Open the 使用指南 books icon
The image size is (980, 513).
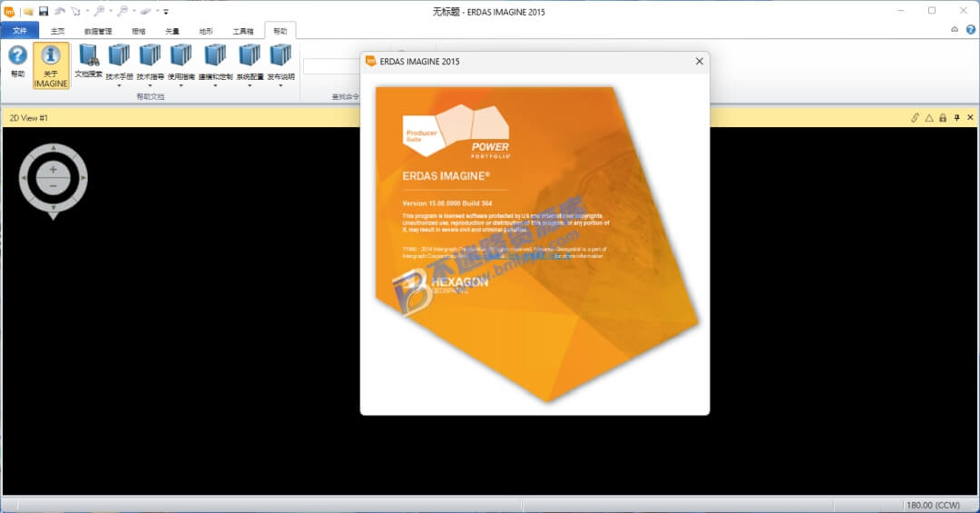(x=181, y=55)
